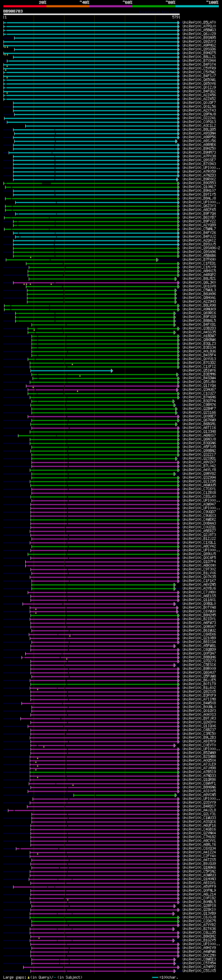The height and width of the screenshot is (980, 222).
Task: Select the UniRef100_Q9ZUY3 hit
Action: [199, 41]
